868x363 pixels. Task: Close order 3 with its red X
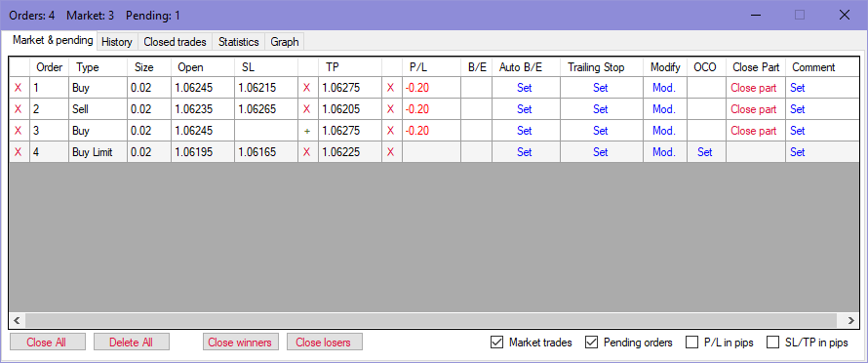tap(19, 131)
